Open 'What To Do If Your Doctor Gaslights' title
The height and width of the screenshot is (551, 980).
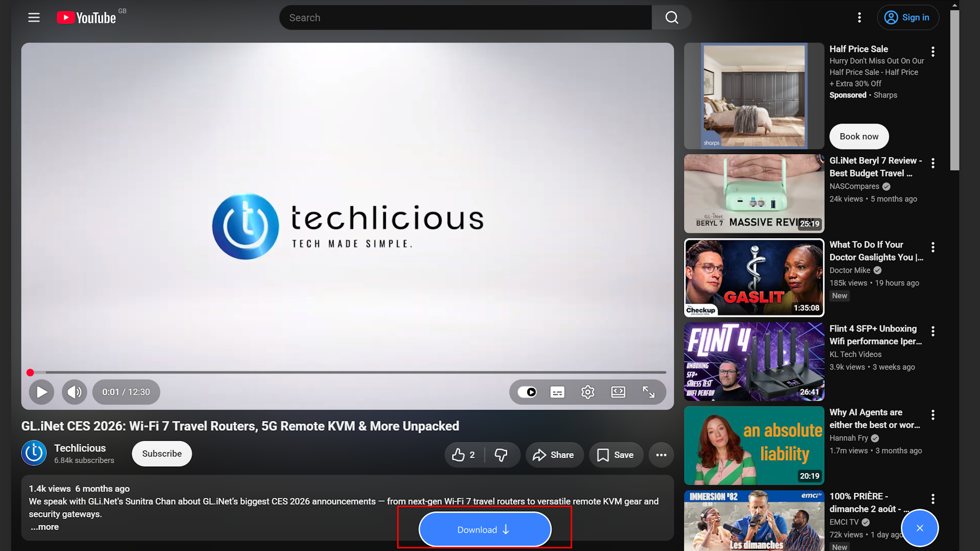click(876, 251)
